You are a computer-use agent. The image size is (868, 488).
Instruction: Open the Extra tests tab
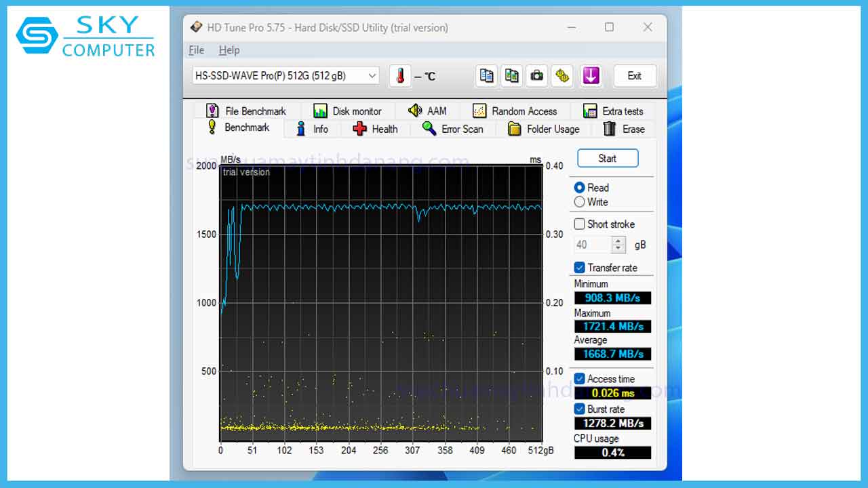[613, 111]
